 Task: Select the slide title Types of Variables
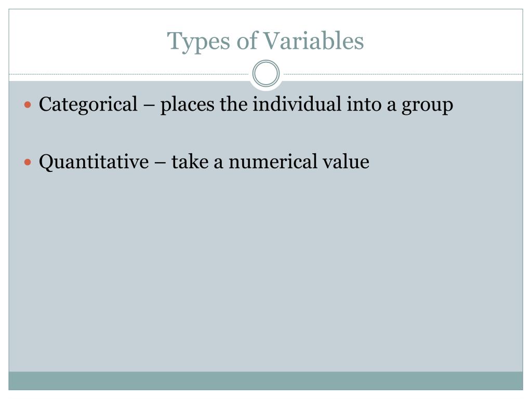click(265, 42)
